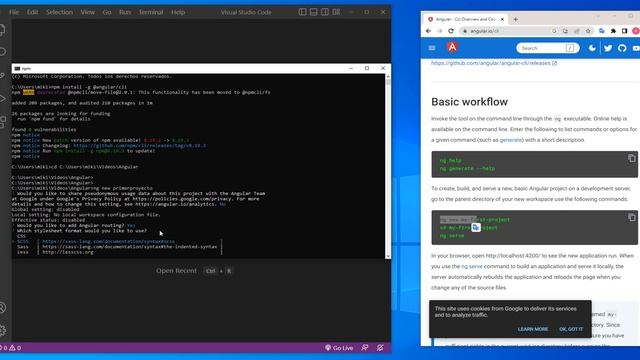Open the Accounts icon in VS Code

[x=2, y=307]
